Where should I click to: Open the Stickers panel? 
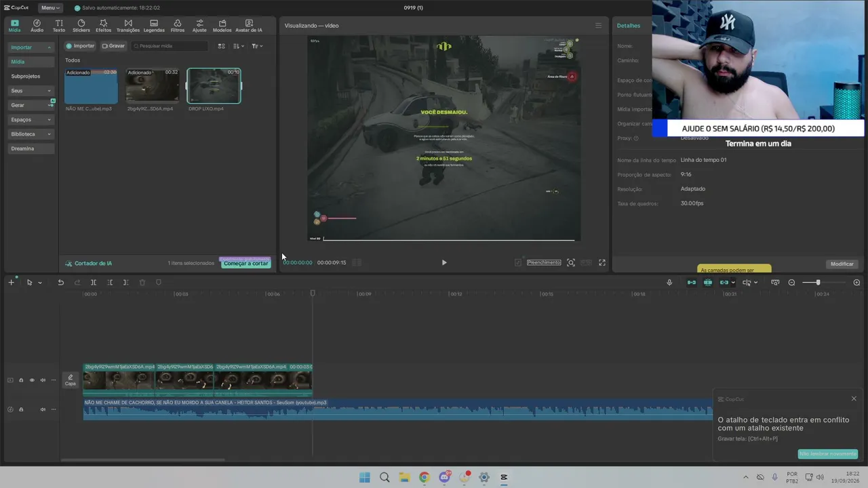(81, 26)
